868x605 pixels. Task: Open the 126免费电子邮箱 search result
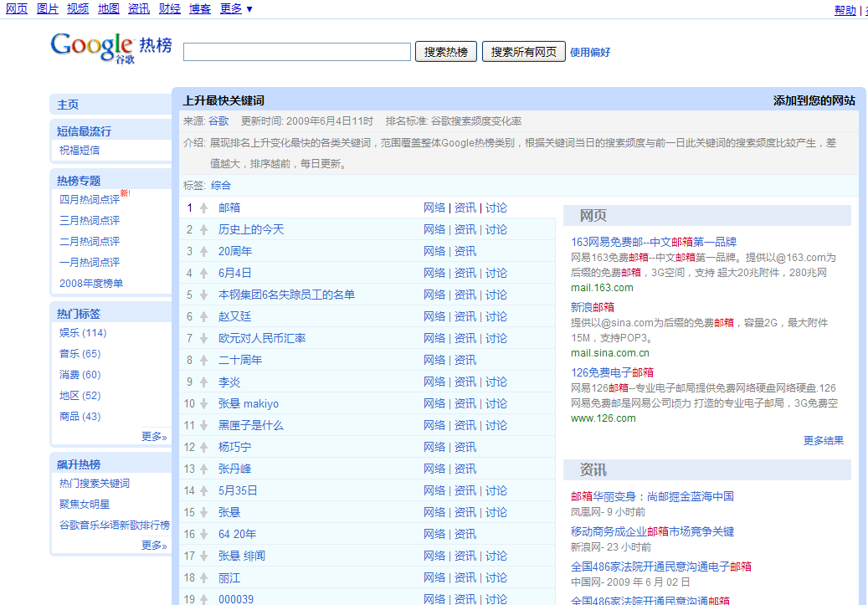click(x=612, y=372)
